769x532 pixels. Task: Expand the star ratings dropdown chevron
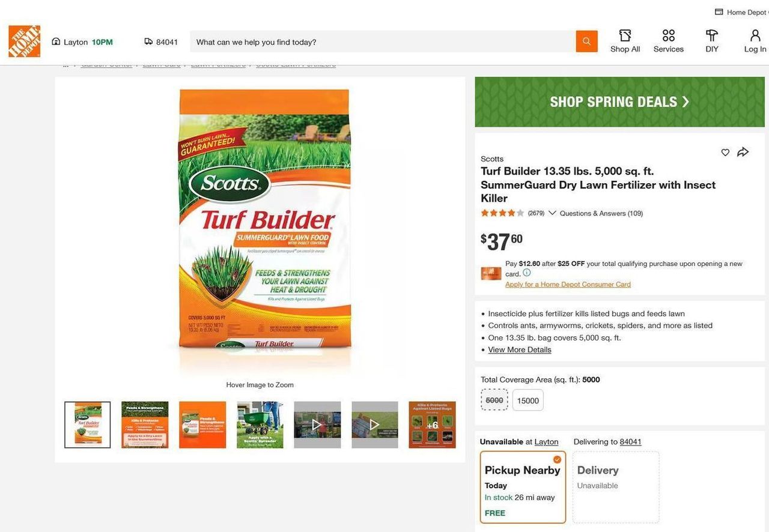point(552,213)
